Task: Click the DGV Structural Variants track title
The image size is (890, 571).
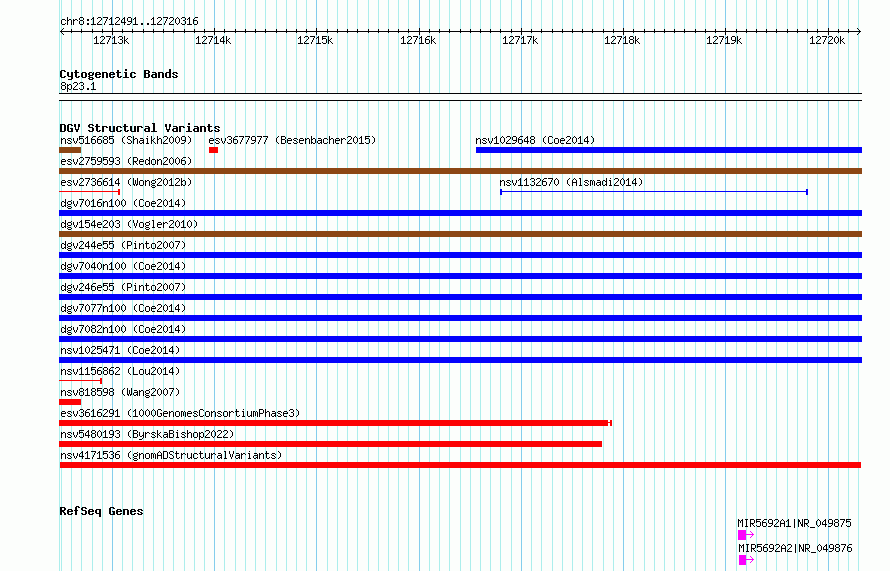Action: [x=140, y=128]
